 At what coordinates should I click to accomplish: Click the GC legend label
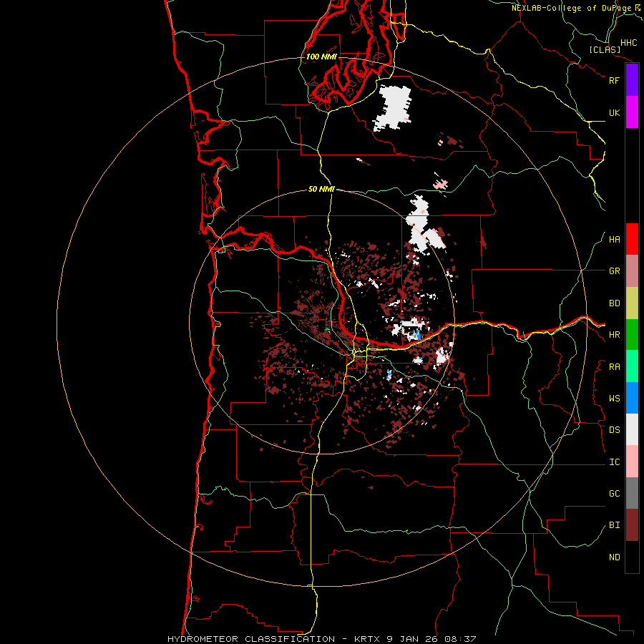(x=614, y=494)
